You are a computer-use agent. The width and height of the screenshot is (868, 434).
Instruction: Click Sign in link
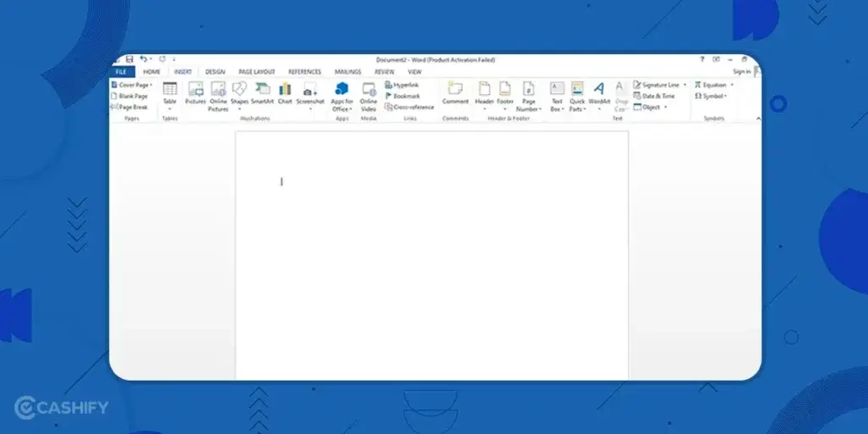pyautogui.click(x=742, y=72)
